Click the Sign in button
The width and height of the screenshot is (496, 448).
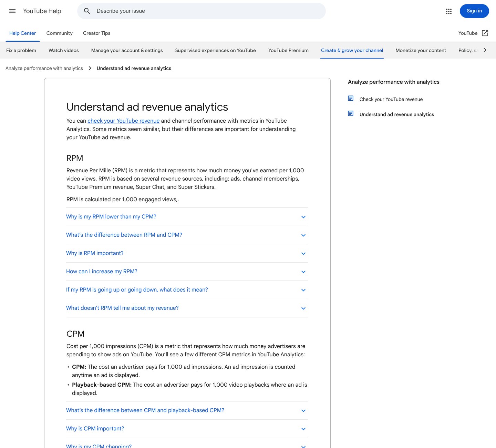(474, 11)
